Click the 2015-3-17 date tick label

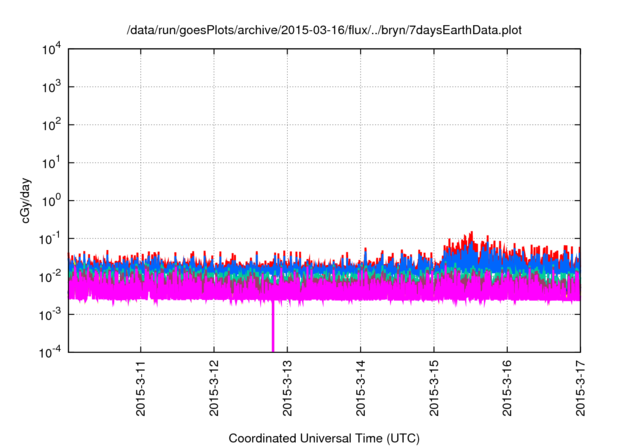coord(580,388)
